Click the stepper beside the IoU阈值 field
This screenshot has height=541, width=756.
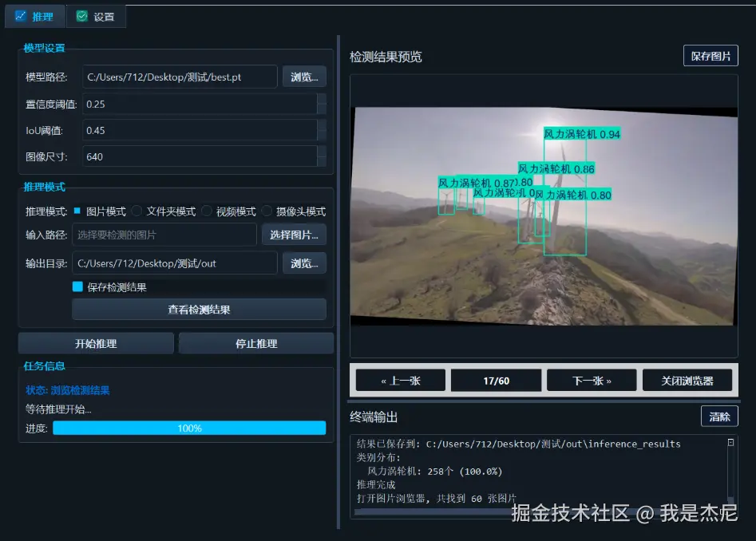point(323,130)
